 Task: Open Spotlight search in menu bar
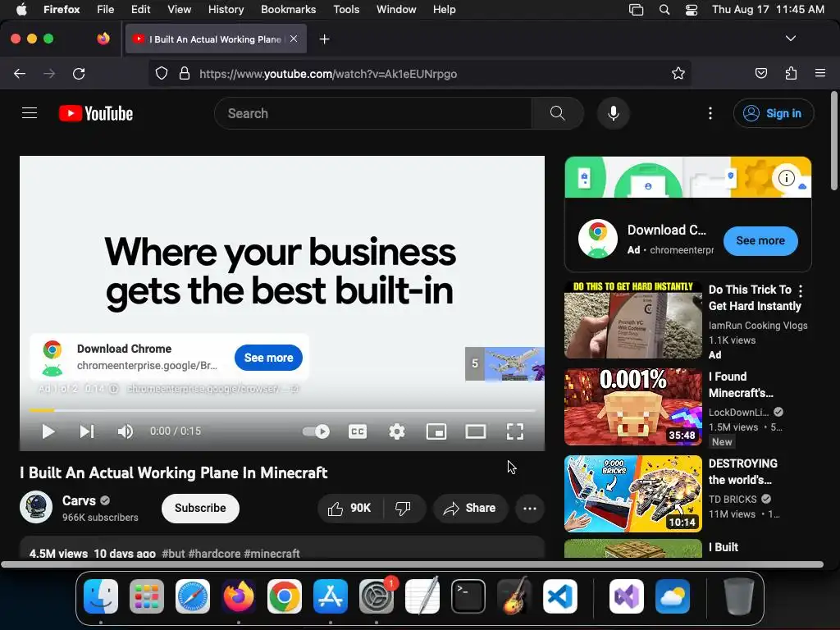tap(664, 10)
